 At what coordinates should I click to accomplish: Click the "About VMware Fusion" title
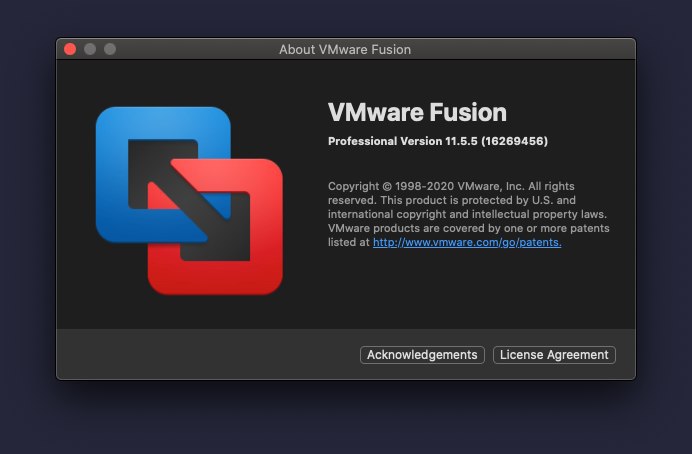click(x=345, y=49)
